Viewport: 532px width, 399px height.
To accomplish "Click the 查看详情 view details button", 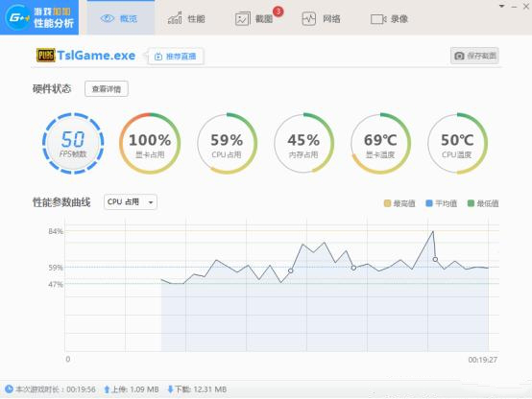I will [107, 89].
